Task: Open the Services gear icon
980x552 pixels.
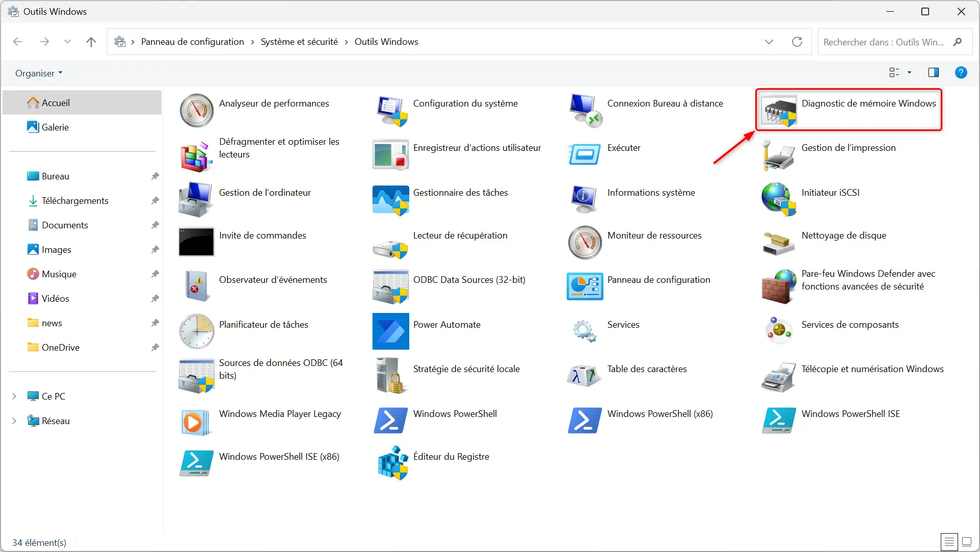Action: pos(585,331)
